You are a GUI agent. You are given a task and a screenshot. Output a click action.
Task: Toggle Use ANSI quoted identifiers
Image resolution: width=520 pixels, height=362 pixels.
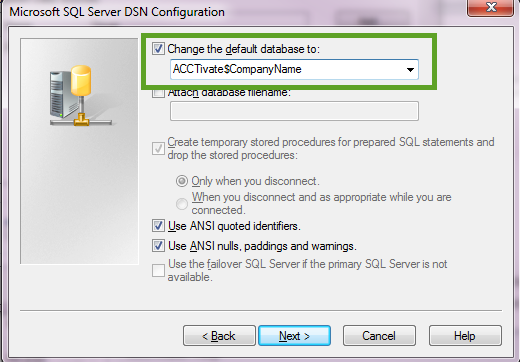(x=158, y=226)
